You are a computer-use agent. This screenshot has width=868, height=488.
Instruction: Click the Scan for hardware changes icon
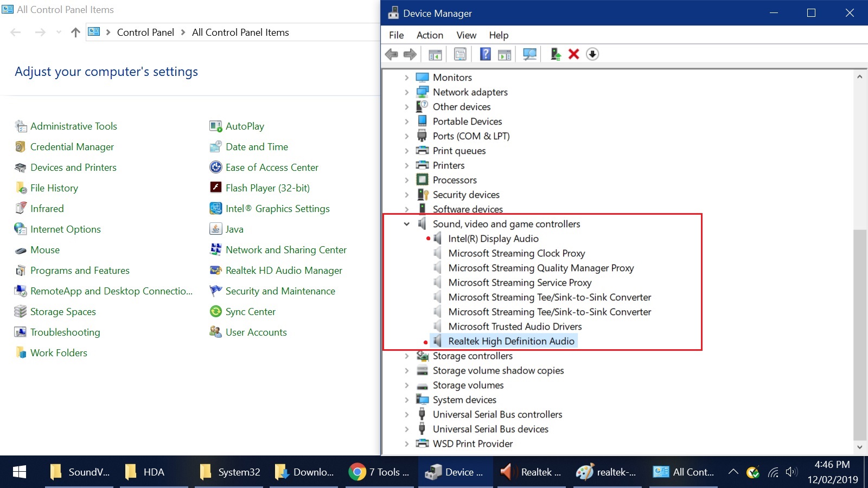coord(530,54)
